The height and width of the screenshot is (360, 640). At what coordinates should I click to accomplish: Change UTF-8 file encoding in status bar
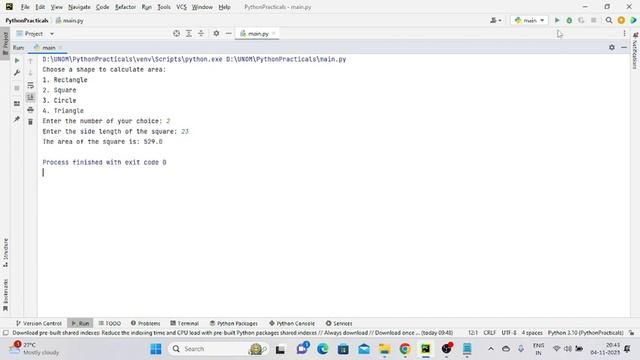[x=509, y=333]
